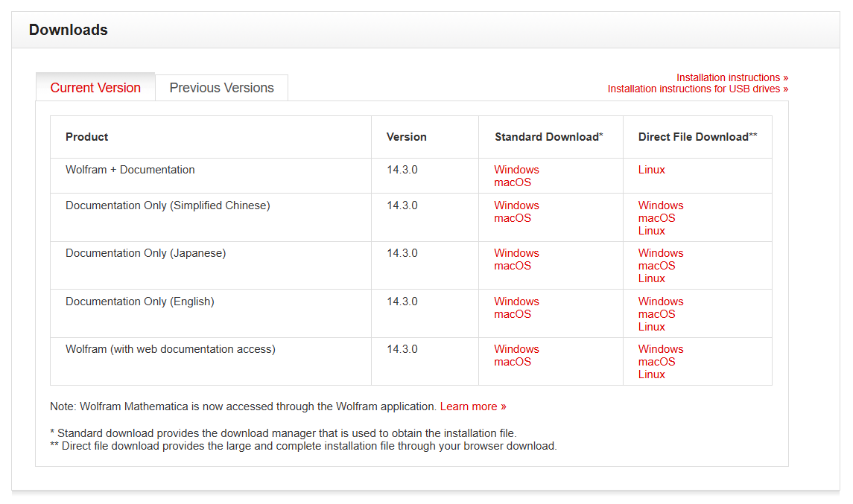
Task: Open the Installation instructions link
Action: [x=732, y=77]
